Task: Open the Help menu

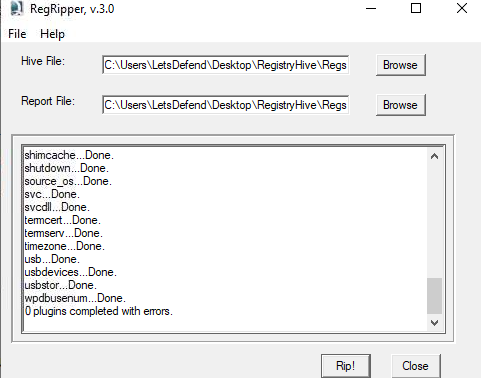Action: (52, 34)
